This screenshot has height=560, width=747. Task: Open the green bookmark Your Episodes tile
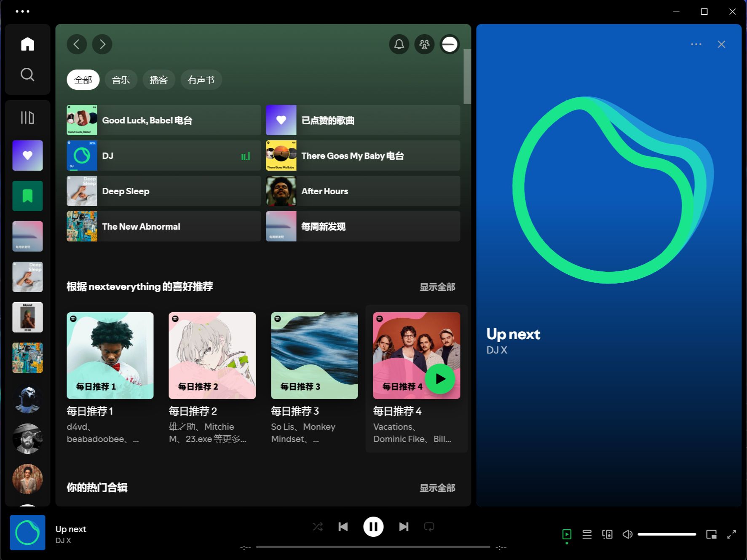(27, 196)
